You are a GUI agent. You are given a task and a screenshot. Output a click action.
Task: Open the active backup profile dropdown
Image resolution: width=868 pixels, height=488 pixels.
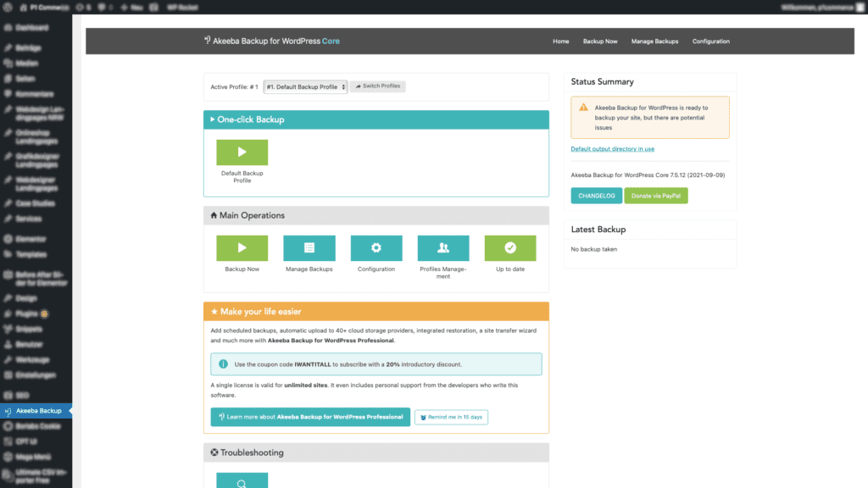coord(305,87)
